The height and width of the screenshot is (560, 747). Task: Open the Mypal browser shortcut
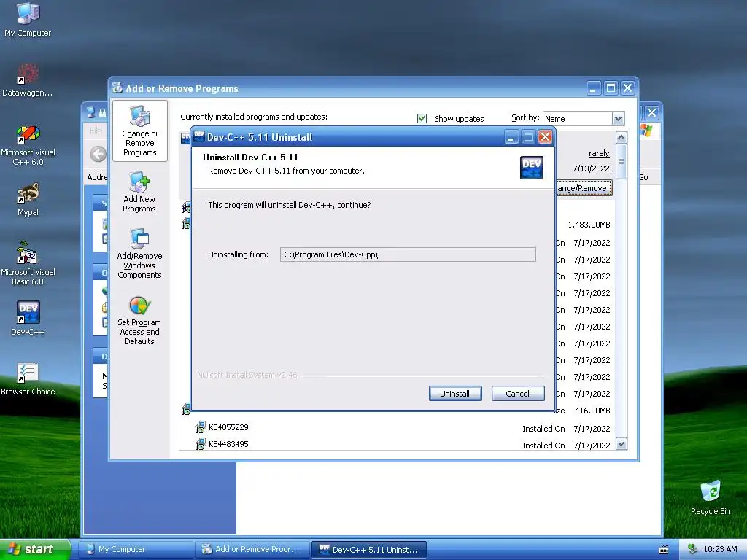coord(28,200)
